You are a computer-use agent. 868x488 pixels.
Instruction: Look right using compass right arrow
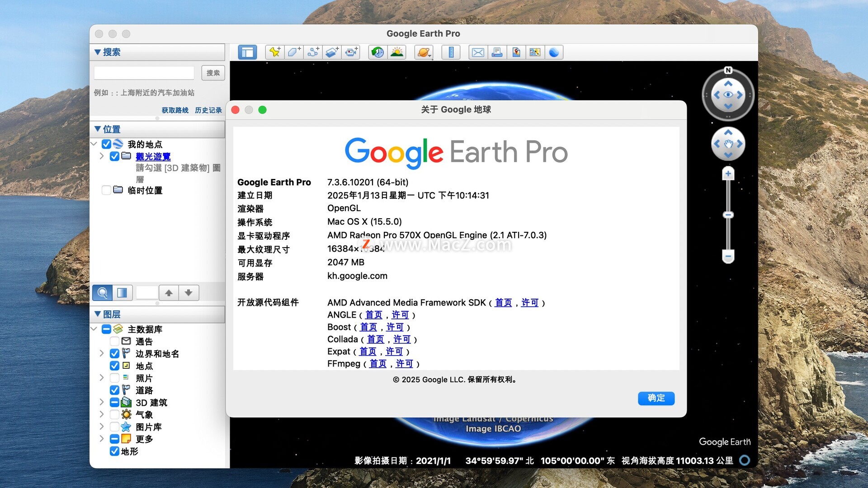tap(740, 95)
